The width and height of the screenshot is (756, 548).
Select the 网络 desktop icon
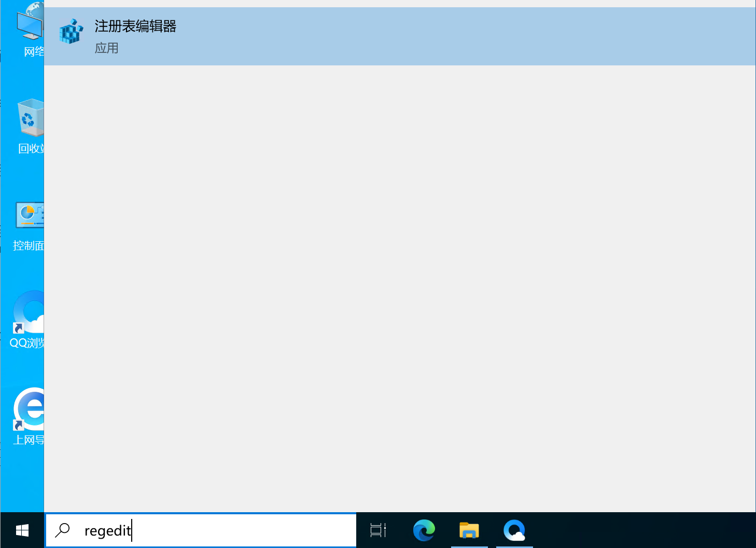pos(30,29)
